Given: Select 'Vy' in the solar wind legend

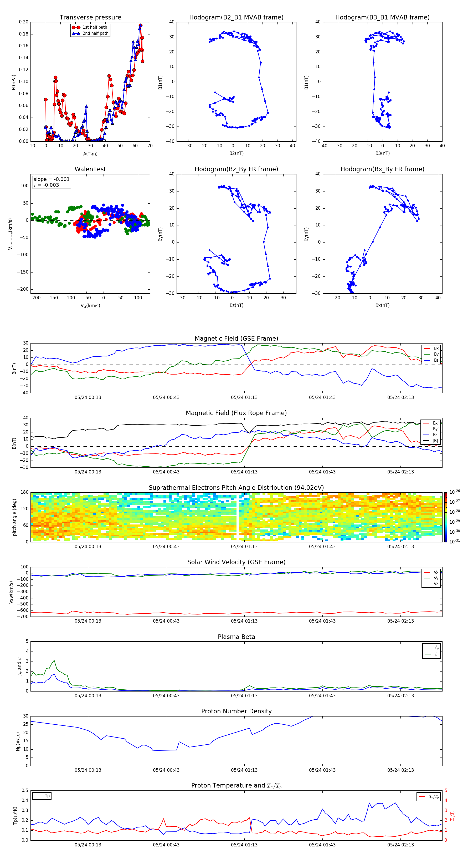Looking at the screenshot, I should [431, 578].
